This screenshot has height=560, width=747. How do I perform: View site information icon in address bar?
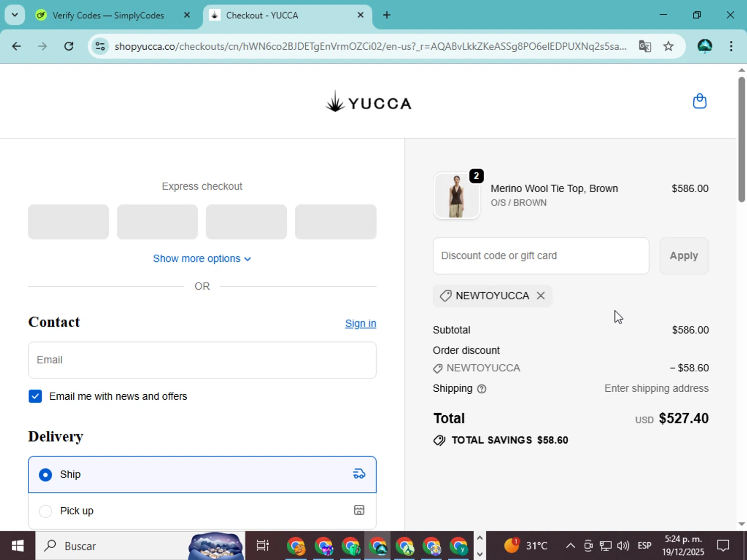tap(100, 46)
